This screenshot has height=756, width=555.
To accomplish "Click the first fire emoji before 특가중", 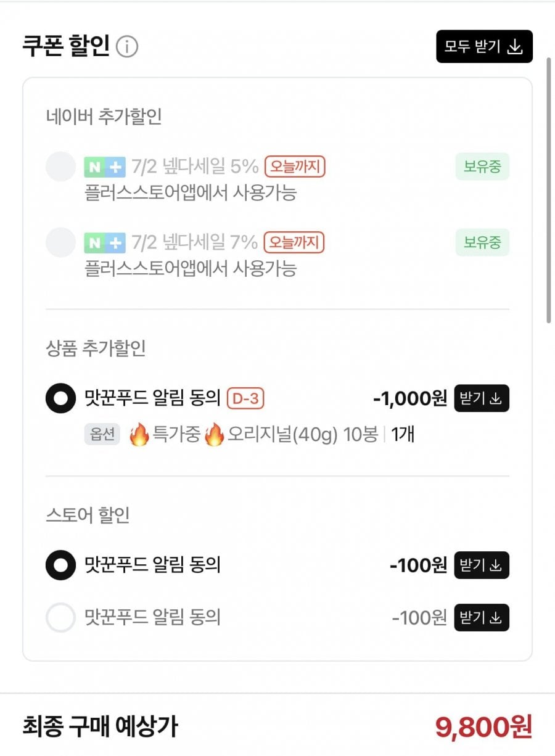I will pyautogui.click(x=140, y=435).
